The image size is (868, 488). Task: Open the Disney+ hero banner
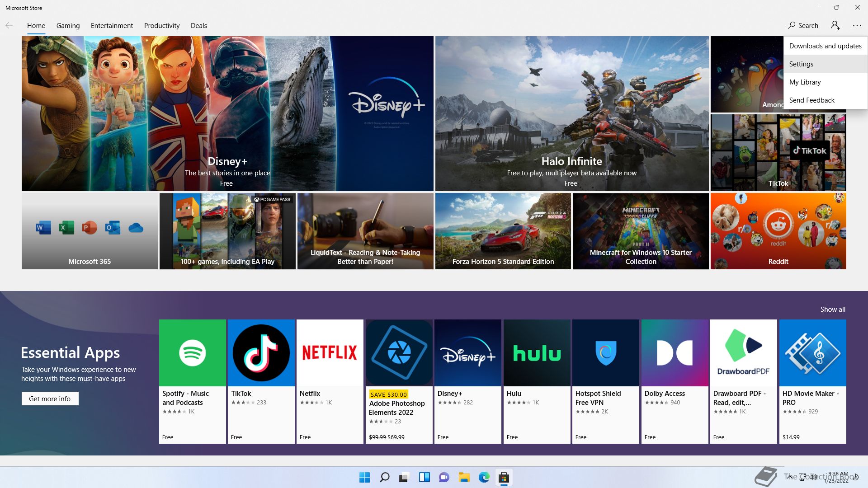(x=227, y=113)
